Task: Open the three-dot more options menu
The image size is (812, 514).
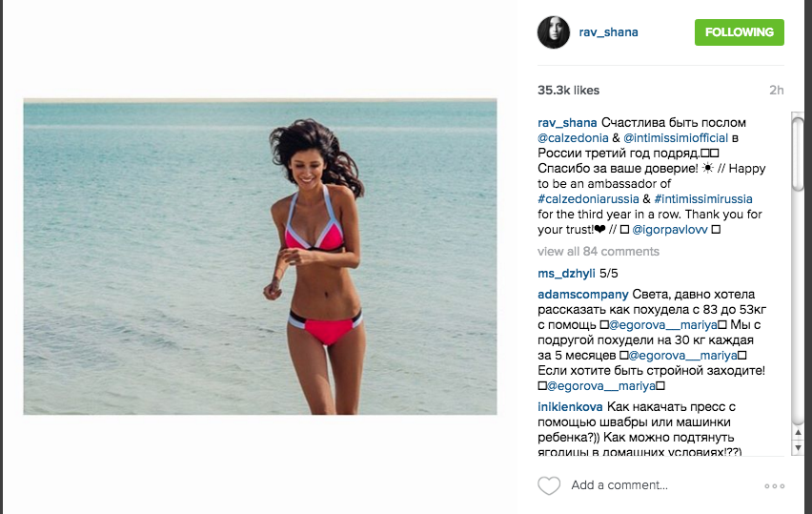Action: (774, 486)
